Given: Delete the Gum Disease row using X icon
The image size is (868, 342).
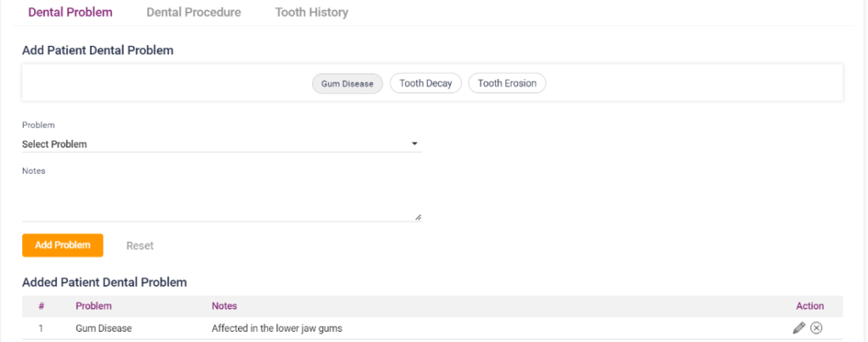Looking at the screenshot, I should pos(816,328).
